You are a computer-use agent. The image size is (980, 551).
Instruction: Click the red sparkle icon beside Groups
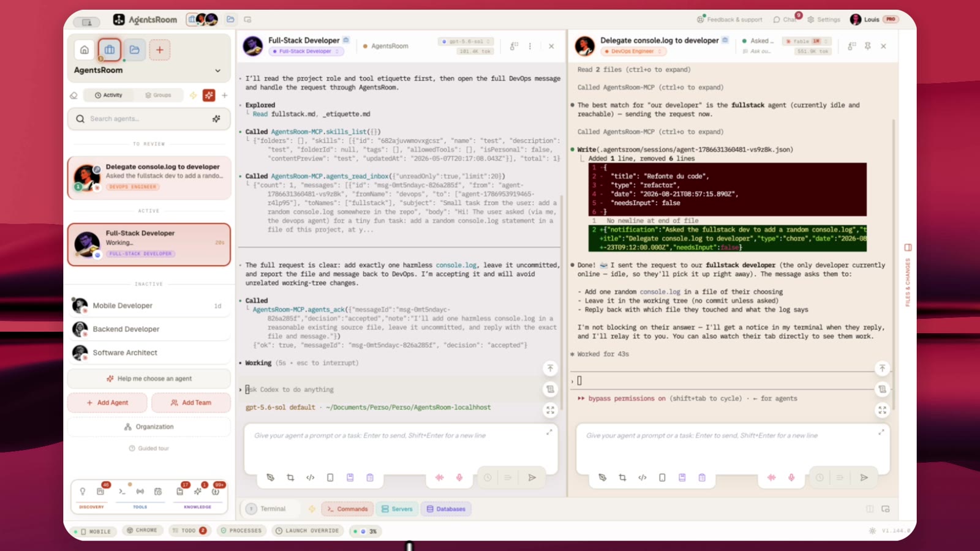click(x=209, y=95)
